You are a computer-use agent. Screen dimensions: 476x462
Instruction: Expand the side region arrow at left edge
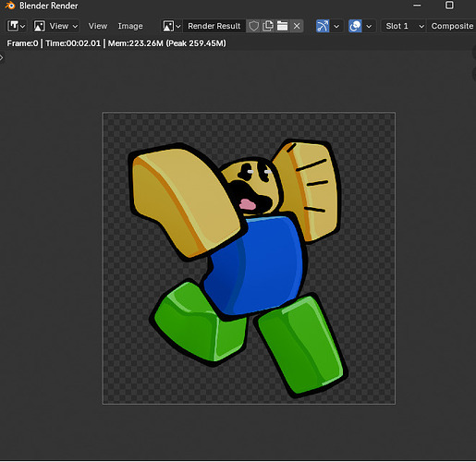point(2,57)
